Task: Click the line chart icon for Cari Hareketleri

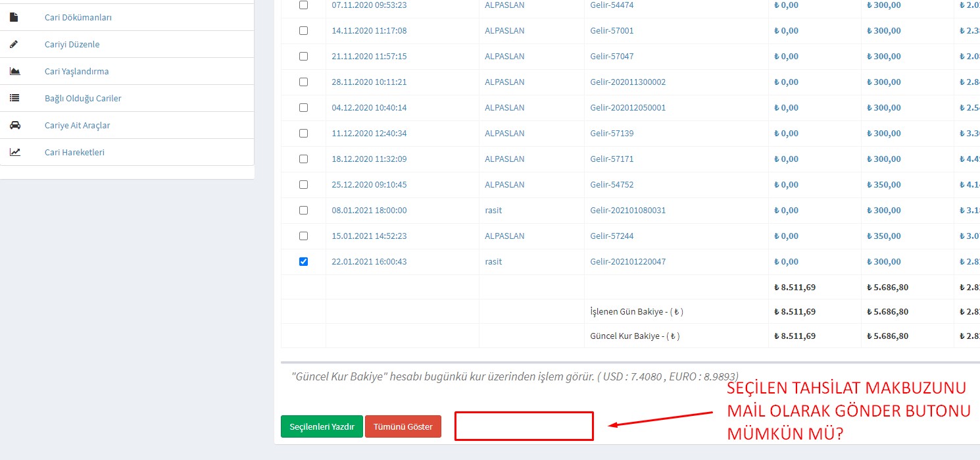Action: (14, 152)
